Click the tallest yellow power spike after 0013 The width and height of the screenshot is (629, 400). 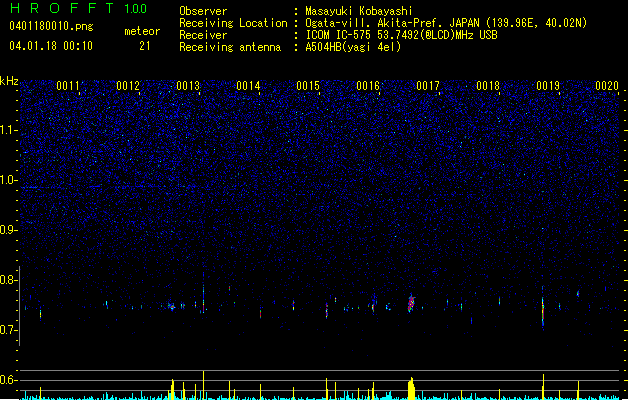(x=203, y=385)
